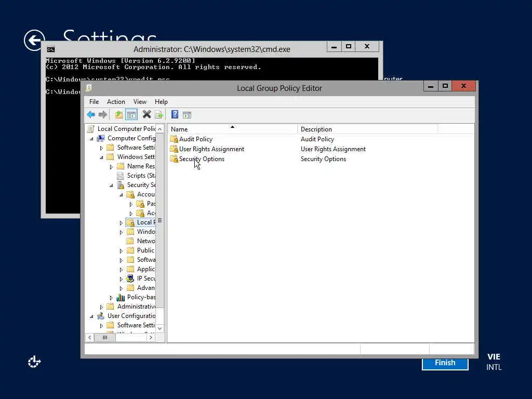
Task: Toggle Show/Hide Action Pane icon
Action: coord(187,115)
